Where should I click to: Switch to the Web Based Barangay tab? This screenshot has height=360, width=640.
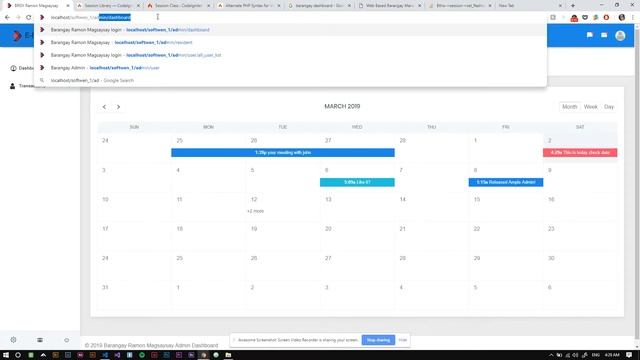coord(390,6)
